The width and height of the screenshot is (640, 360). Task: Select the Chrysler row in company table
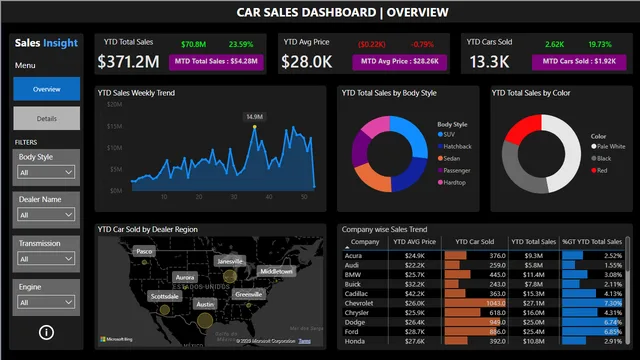tap(483, 313)
